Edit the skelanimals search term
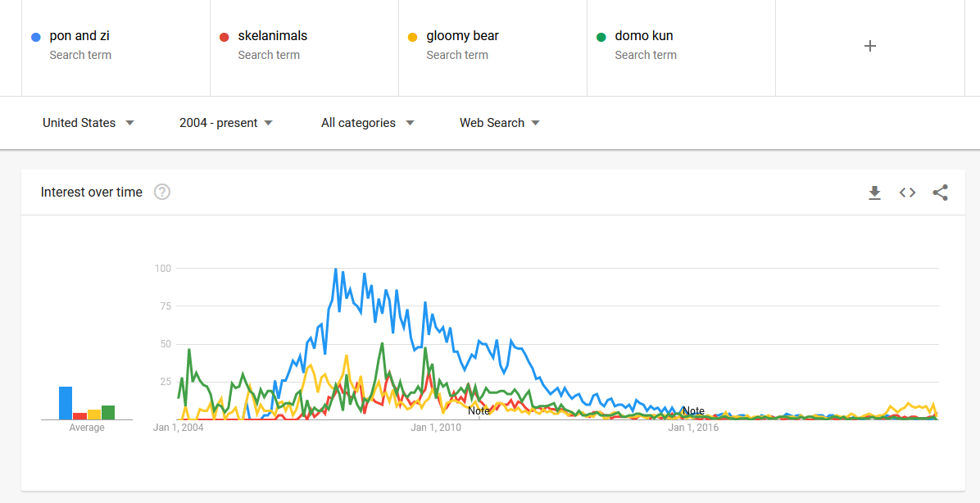This screenshot has height=503, width=980. click(304, 46)
